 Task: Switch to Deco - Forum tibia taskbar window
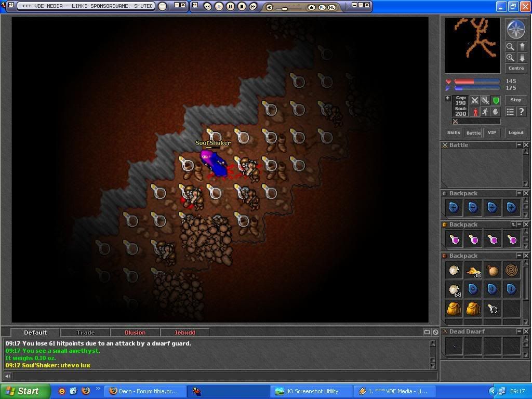pyautogui.click(x=145, y=391)
